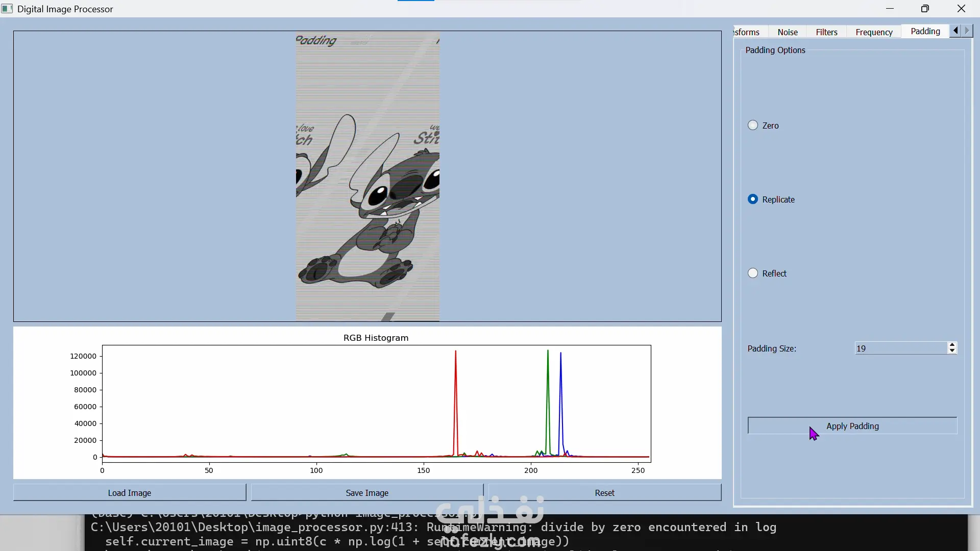
Task: Click the app icon in title bar
Action: (x=7, y=9)
